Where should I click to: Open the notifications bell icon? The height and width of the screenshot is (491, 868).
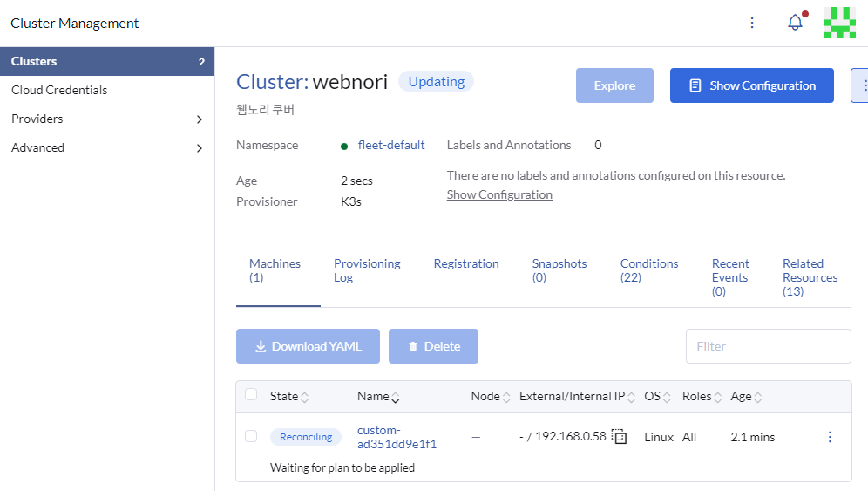coord(795,23)
